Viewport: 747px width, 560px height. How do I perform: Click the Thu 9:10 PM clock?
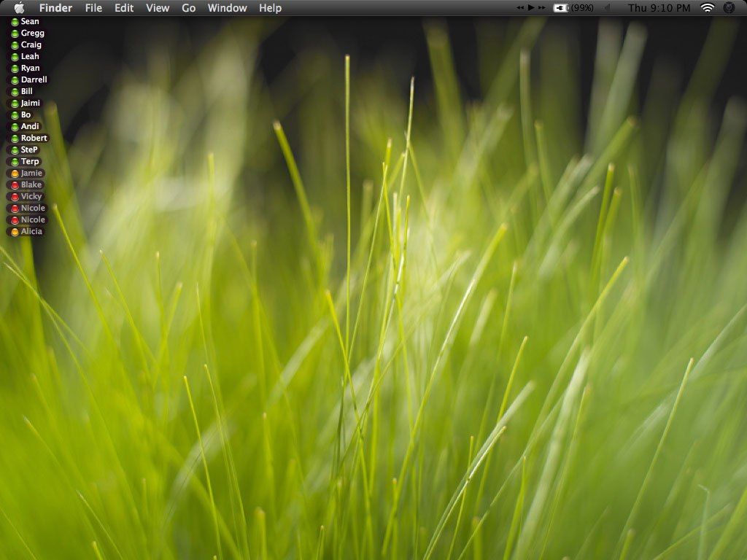click(x=659, y=8)
